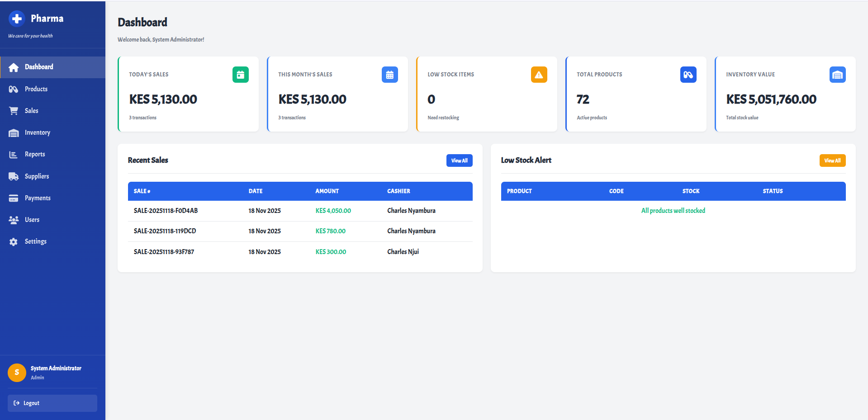This screenshot has height=420, width=868.
Task: Go to the Inventory page
Action: point(37,132)
